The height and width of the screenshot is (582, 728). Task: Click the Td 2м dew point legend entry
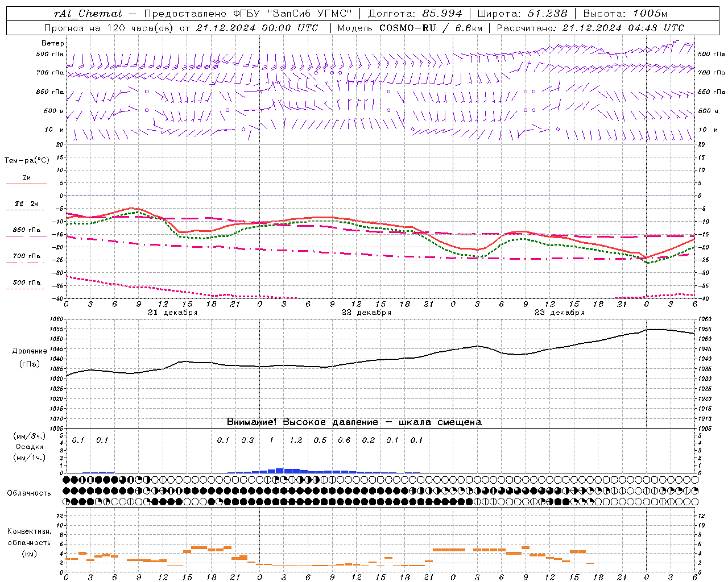point(27,203)
